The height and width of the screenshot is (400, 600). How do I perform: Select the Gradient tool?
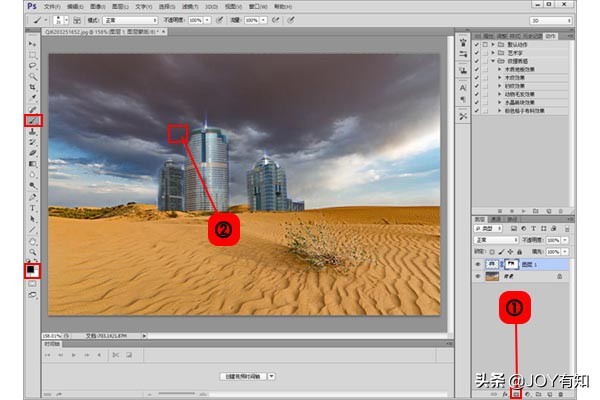33,164
